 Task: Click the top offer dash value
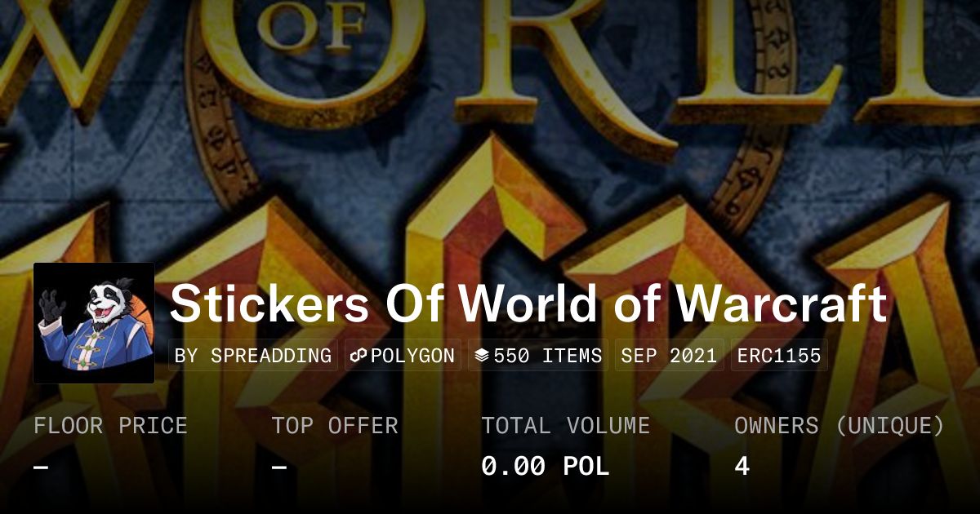click(279, 467)
